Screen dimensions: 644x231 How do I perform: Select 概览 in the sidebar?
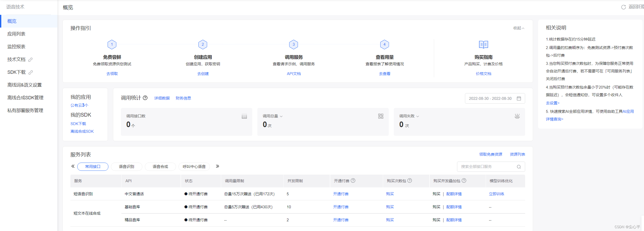click(29, 21)
